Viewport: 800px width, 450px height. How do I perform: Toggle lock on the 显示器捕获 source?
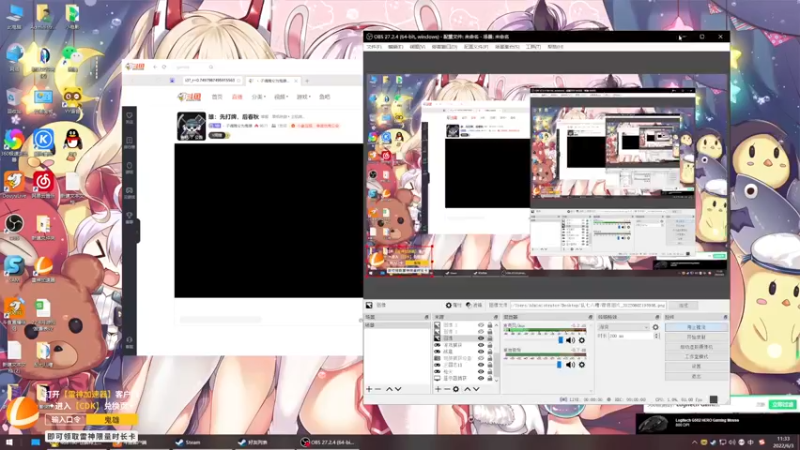(490, 378)
